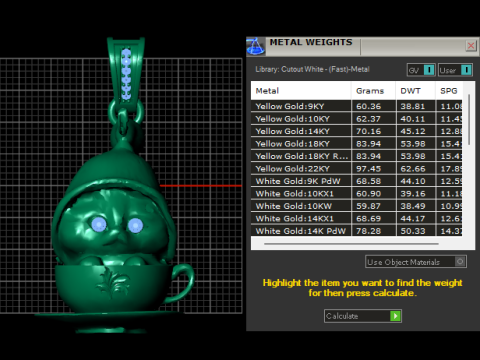Click the SPG column header

point(449,91)
